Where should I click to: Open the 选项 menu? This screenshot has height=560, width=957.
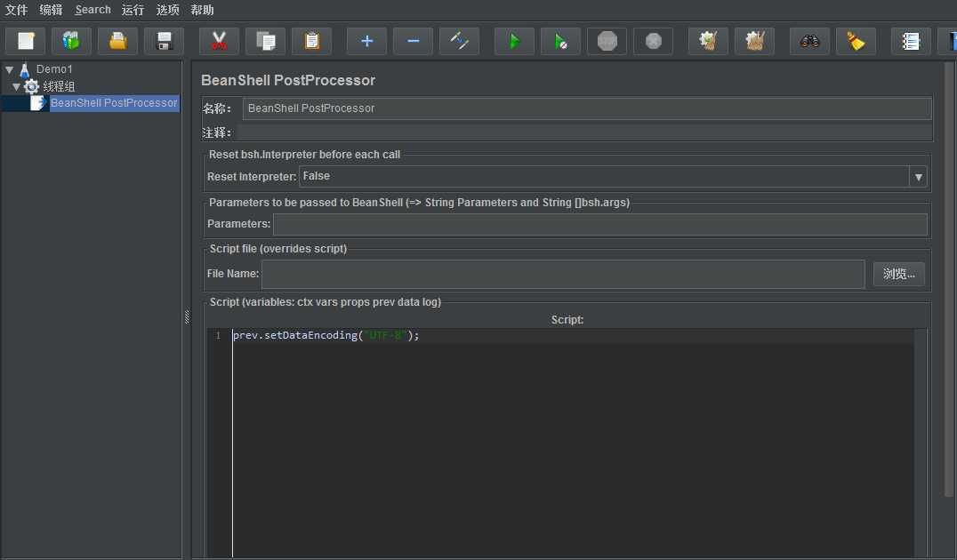(168, 10)
